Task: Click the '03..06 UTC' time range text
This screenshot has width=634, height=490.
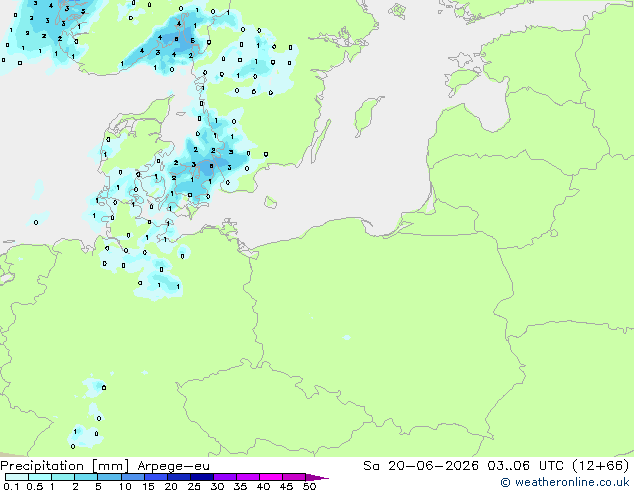Action: click(x=525, y=466)
